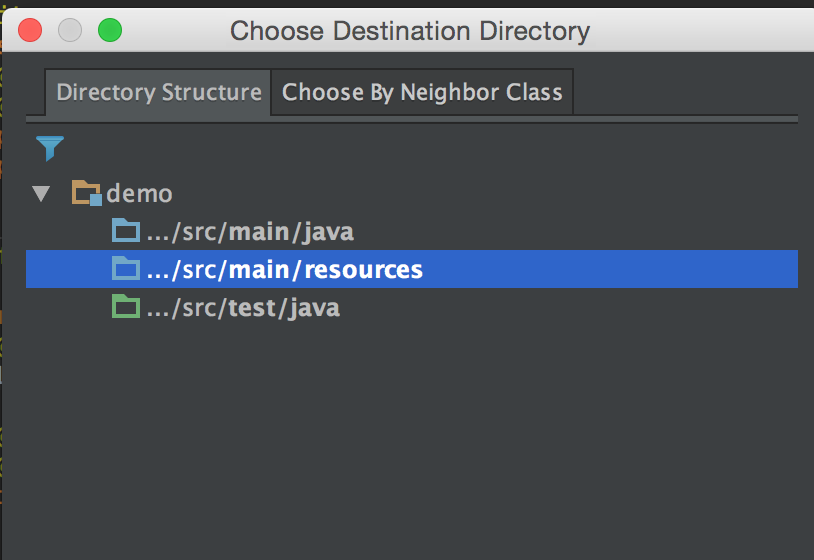This screenshot has height=560, width=814.
Task: Click the blue folder icon beside src/main/java
Action: coord(126,232)
